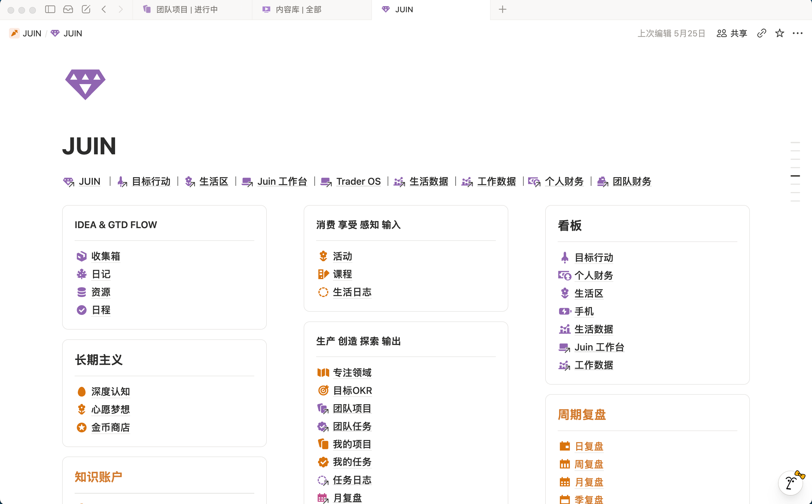Open 个人财务 in the 看板 card
The image size is (812, 504).
pyautogui.click(x=594, y=275)
